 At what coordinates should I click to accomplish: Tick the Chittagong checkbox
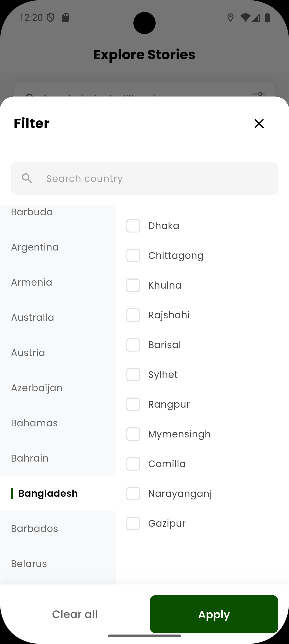click(133, 255)
